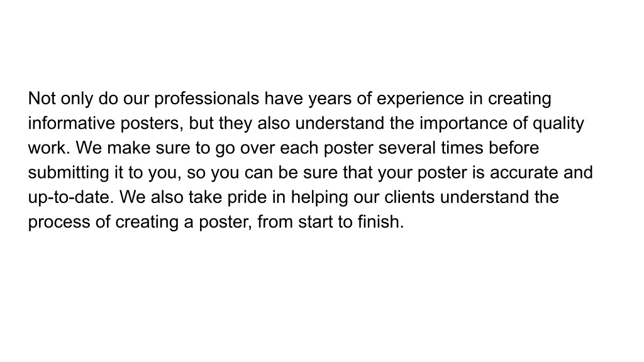Click the word "work" beginning third line
The image size is (644, 362).
47,148
